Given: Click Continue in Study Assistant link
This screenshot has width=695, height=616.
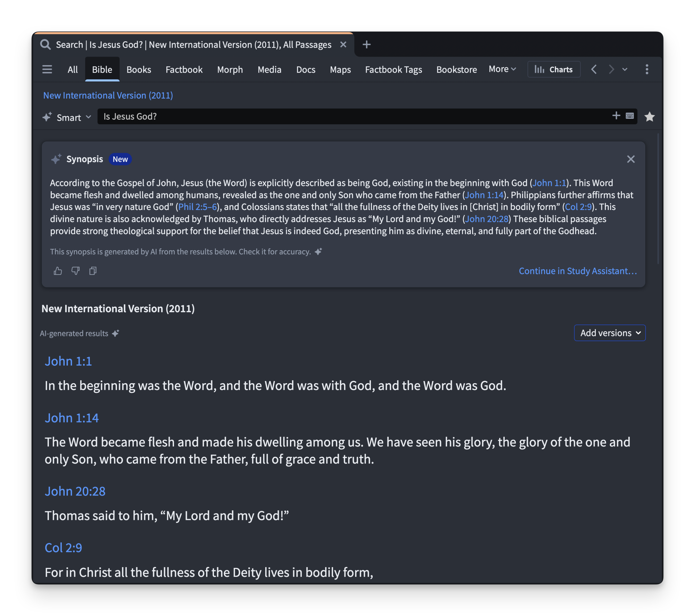Looking at the screenshot, I should (577, 271).
